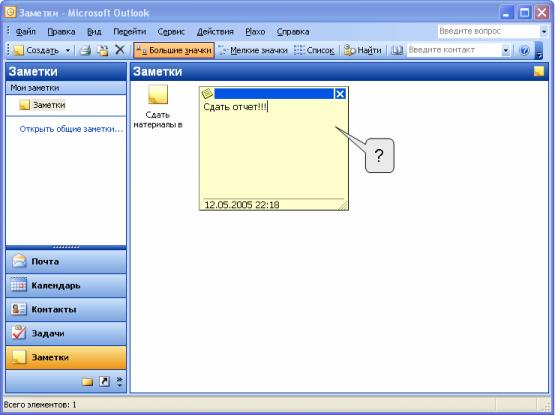The width and height of the screenshot is (555, 415).
Task: Click the Folder List icon at pane bottom
Action: click(87, 382)
